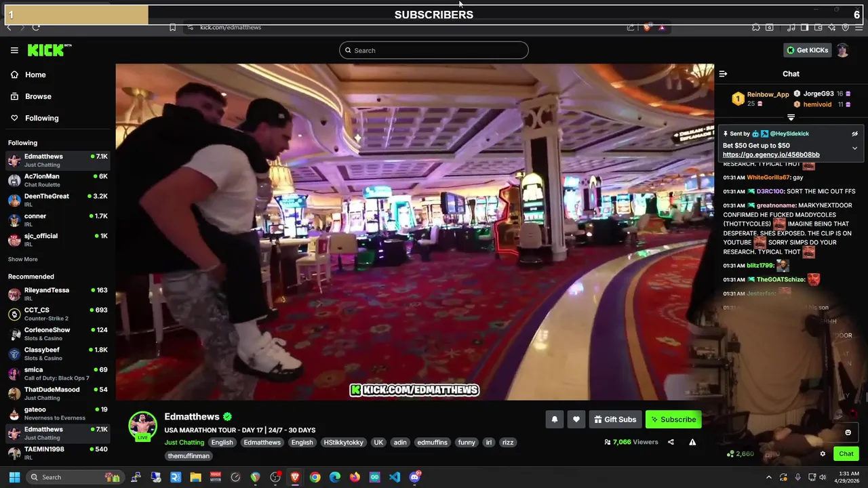Open sjc_official channel in sidebar

point(58,240)
